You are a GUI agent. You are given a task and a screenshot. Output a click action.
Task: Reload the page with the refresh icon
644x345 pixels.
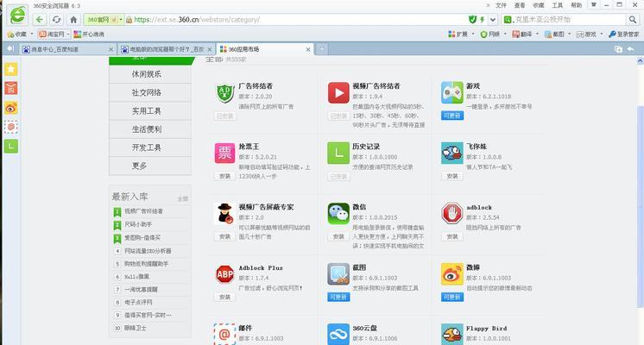(56, 19)
